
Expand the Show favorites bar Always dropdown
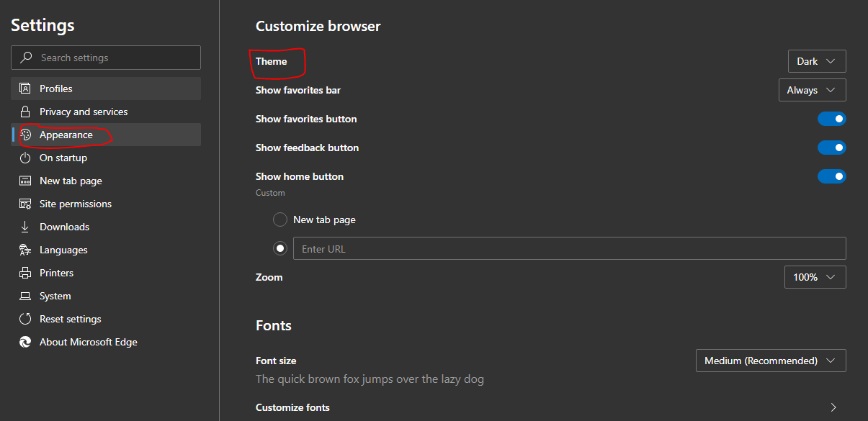(812, 90)
